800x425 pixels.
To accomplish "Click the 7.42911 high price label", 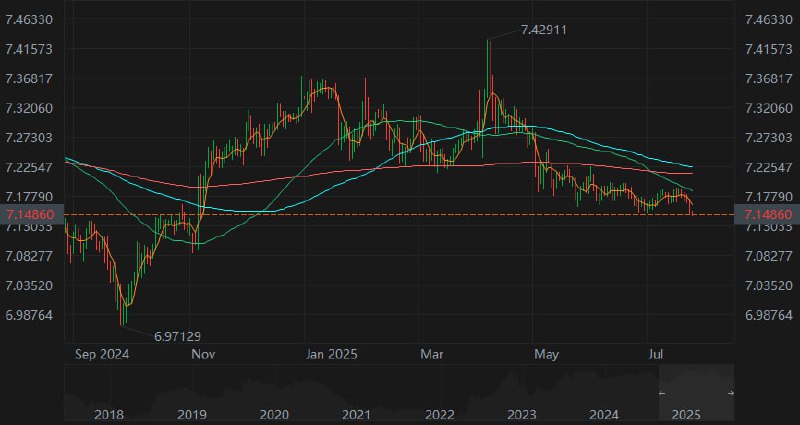I will point(544,30).
